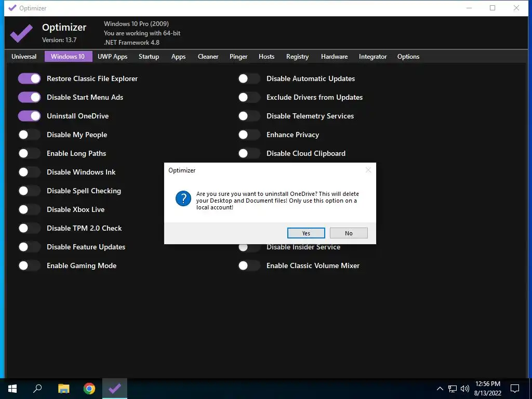Switch on Disable Windows Ink
The image size is (532, 399).
(29, 172)
